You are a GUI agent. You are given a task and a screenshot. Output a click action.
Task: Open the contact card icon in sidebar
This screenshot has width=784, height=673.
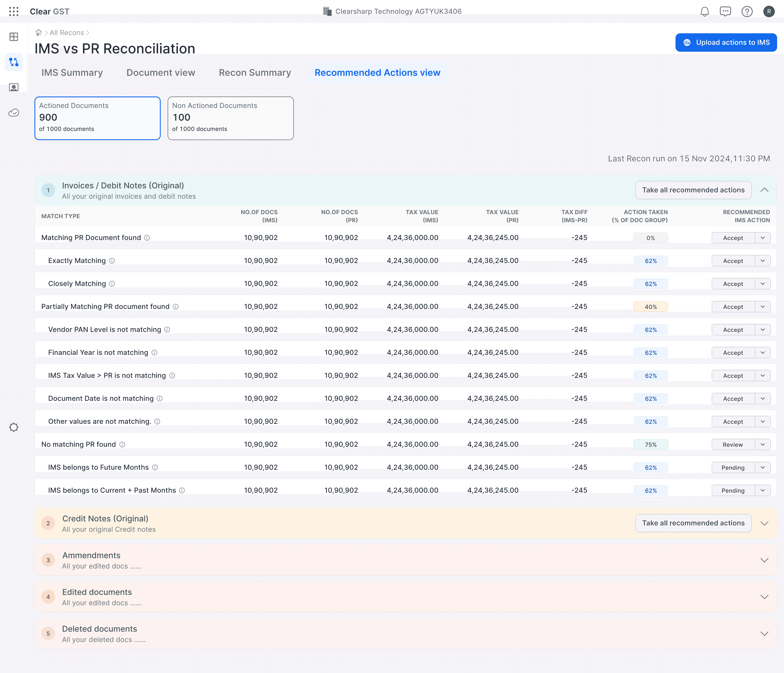[x=13, y=88]
